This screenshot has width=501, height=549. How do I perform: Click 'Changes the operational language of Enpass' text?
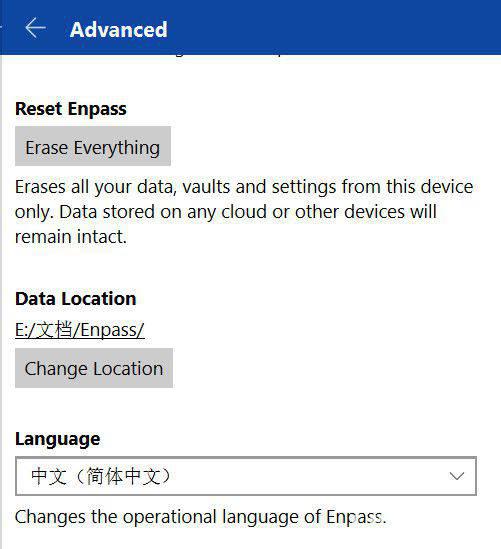(200, 517)
